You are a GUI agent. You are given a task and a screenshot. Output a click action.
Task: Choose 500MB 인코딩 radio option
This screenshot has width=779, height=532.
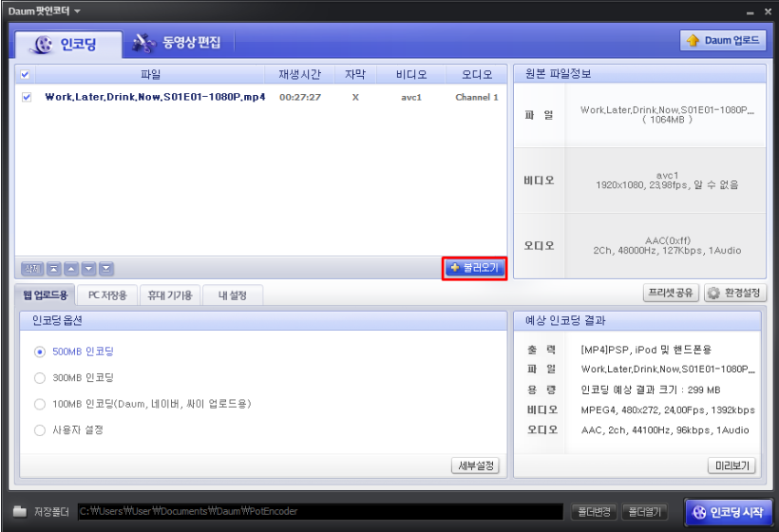[x=40, y=352]
